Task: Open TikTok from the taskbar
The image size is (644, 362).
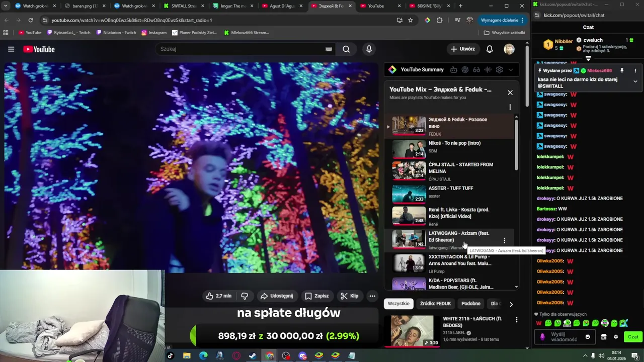Action: point(170,356)
